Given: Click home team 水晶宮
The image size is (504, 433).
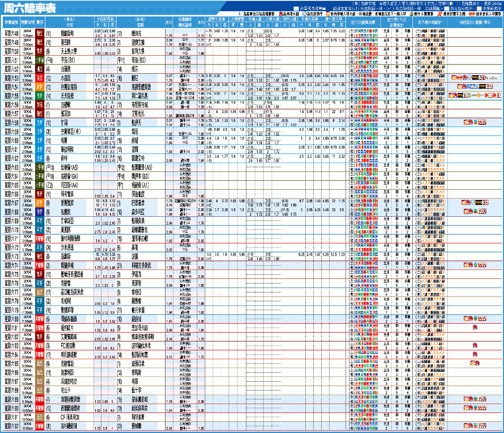Looking at the screenshot, I should pos(65,78).
